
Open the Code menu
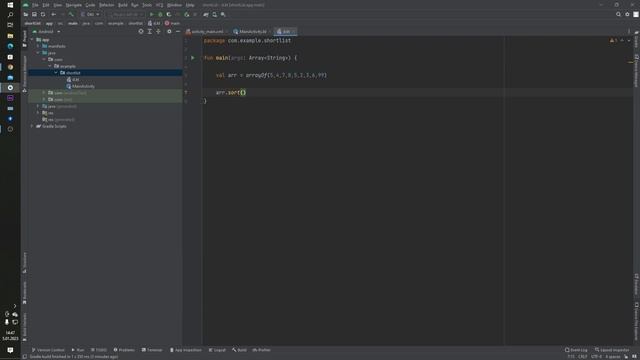(x=90, y=5)
